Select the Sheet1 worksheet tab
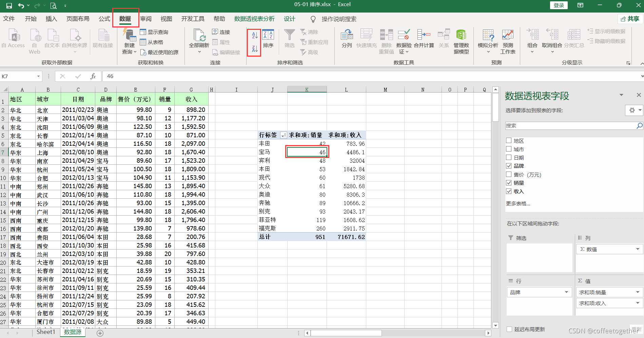The width and height of the screenshot is (644, 338). coord(46,332)
